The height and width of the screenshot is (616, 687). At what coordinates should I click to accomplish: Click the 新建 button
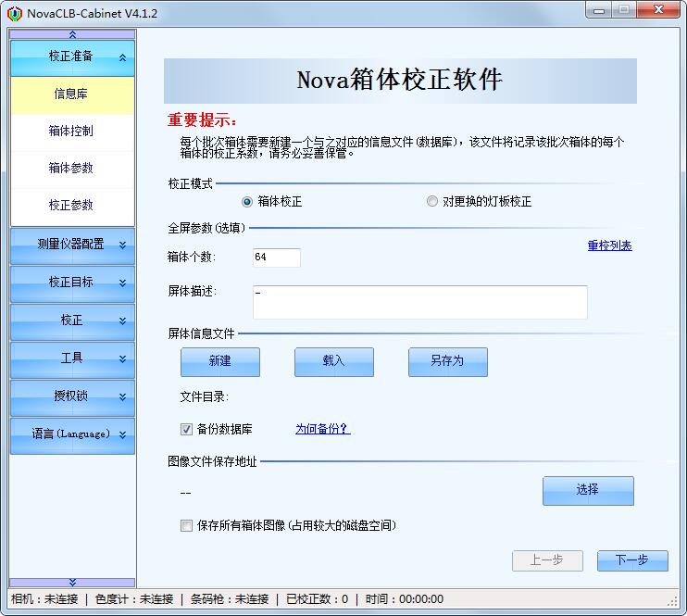219,361
